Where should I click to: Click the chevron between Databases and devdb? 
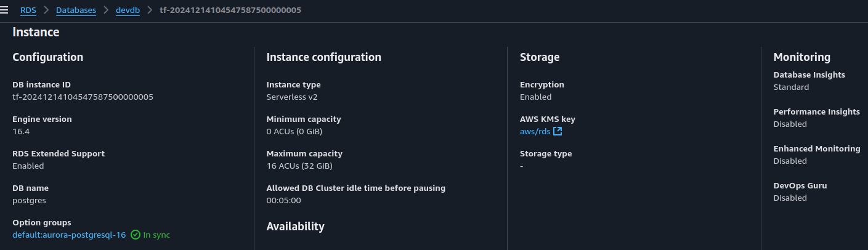106,10
